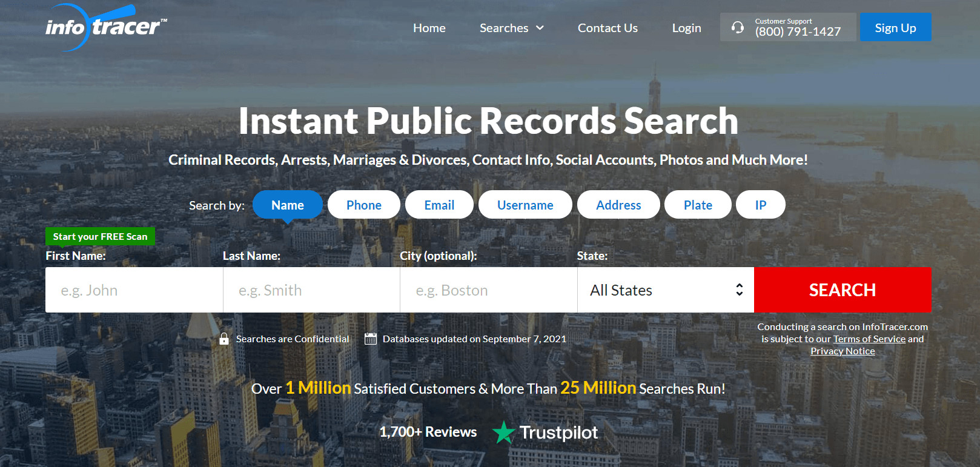Open Contact Us page
The image size is (980, 467).
point(608,28)
